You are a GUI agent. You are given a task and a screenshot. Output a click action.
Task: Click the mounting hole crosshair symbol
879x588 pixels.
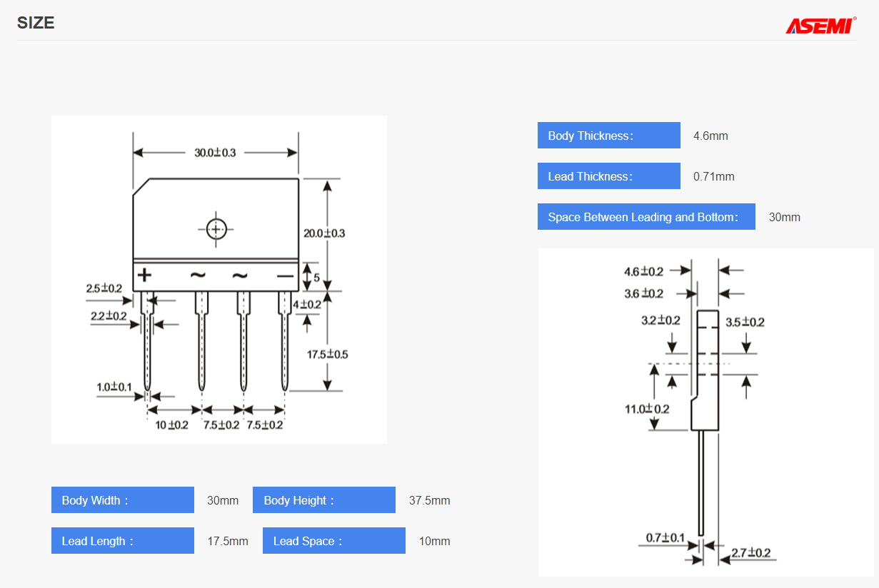[216, 229]
